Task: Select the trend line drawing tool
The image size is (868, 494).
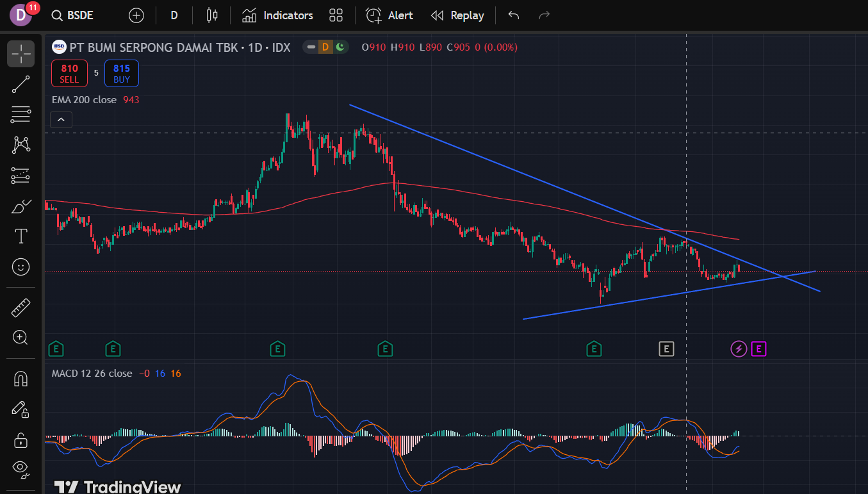Action: [x=20, y=85]
